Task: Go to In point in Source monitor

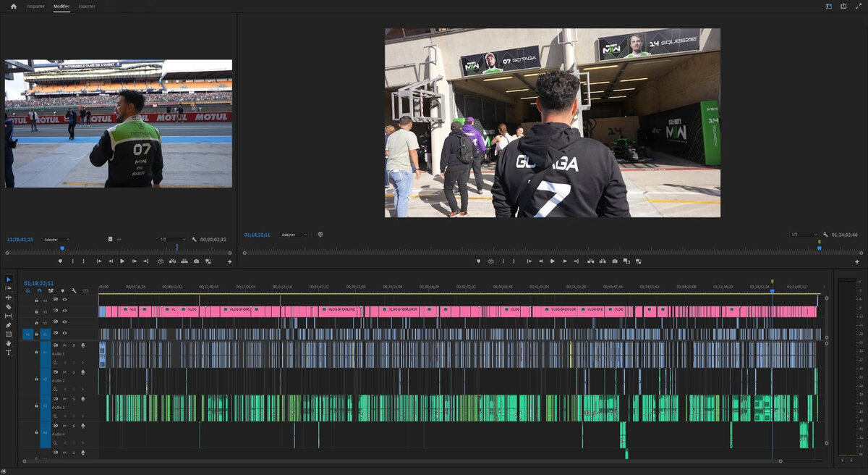Action: point(99,261)
